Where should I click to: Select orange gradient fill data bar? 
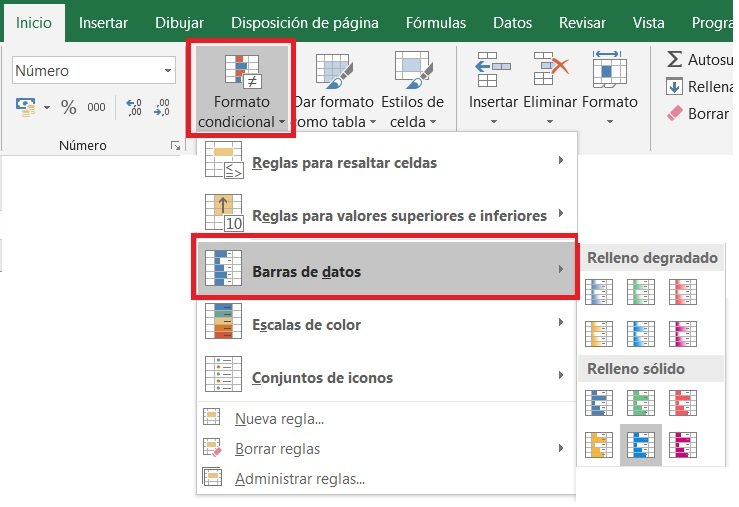[x=599, y=333]
